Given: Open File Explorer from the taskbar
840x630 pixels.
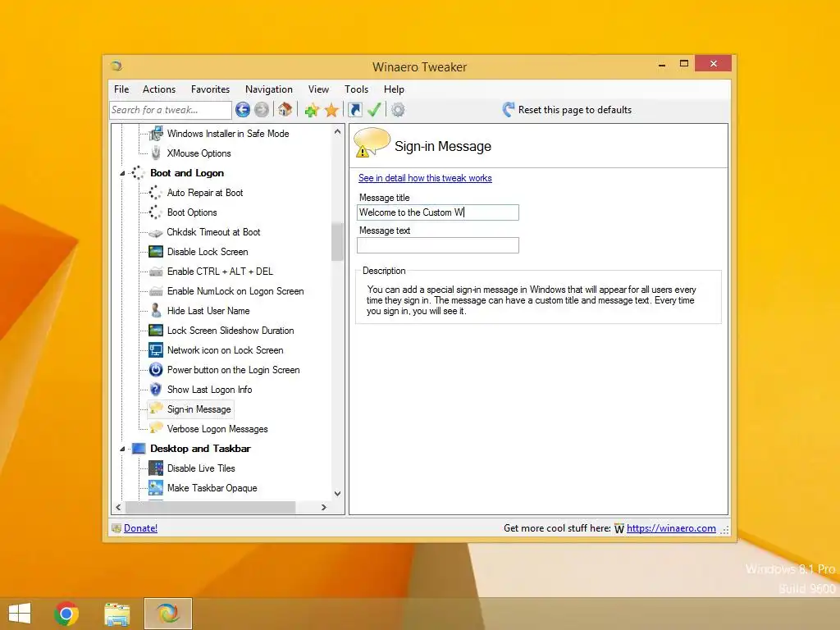Looking at the screenshot, I should click(116, 614).
